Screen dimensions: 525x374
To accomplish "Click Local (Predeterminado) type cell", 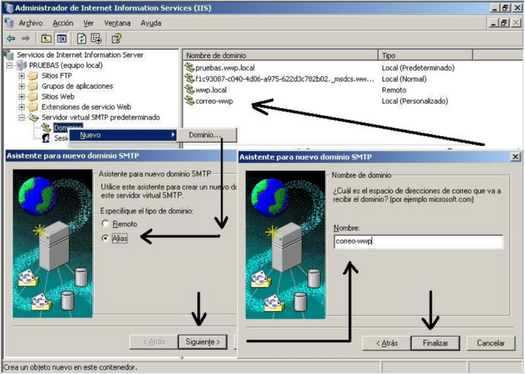I will pos(418,68).
